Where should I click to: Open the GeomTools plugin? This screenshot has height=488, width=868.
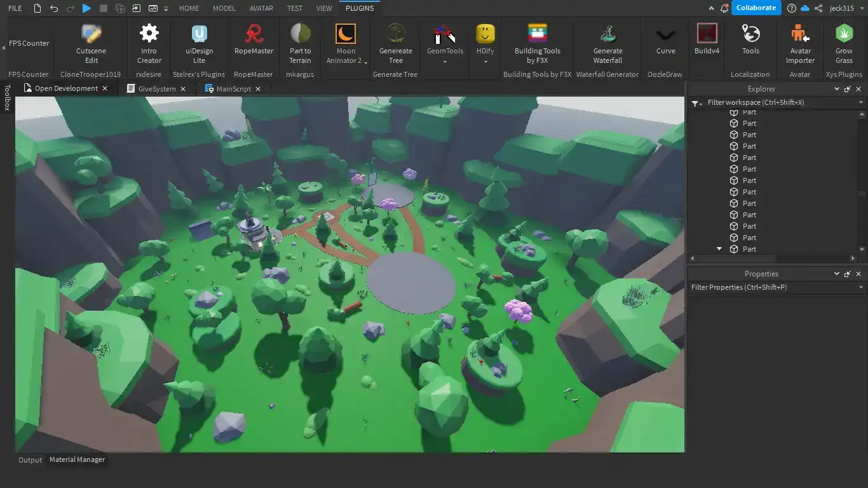(x=445, y=39)
